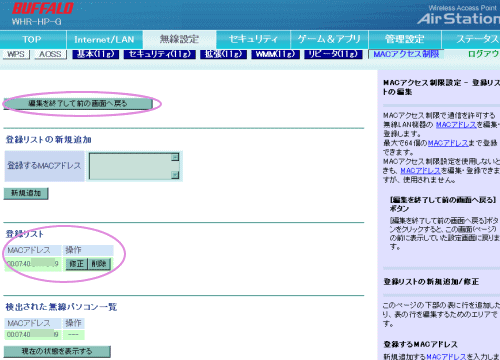This screenshot has width=500, height=360.
Task: Click the AOSS submenu button
Action: tap(50, 54)
